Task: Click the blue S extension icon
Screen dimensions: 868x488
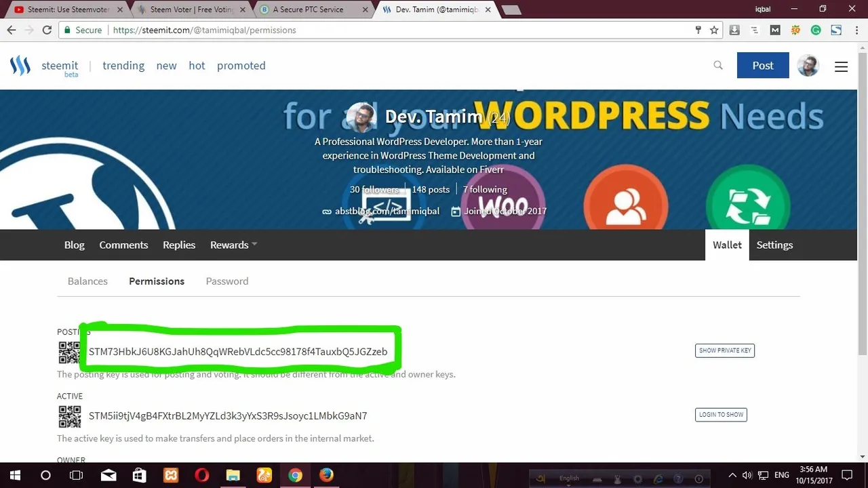Action: point(836,30)
